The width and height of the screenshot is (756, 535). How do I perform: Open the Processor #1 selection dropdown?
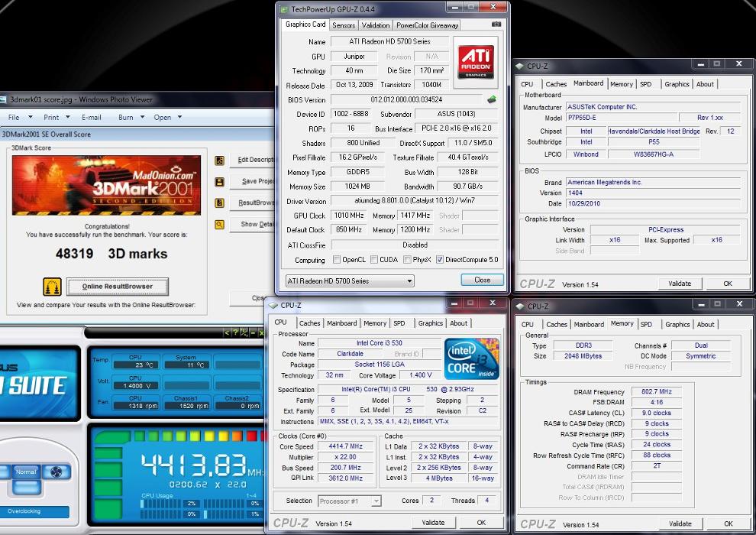(x=350, y=501)
